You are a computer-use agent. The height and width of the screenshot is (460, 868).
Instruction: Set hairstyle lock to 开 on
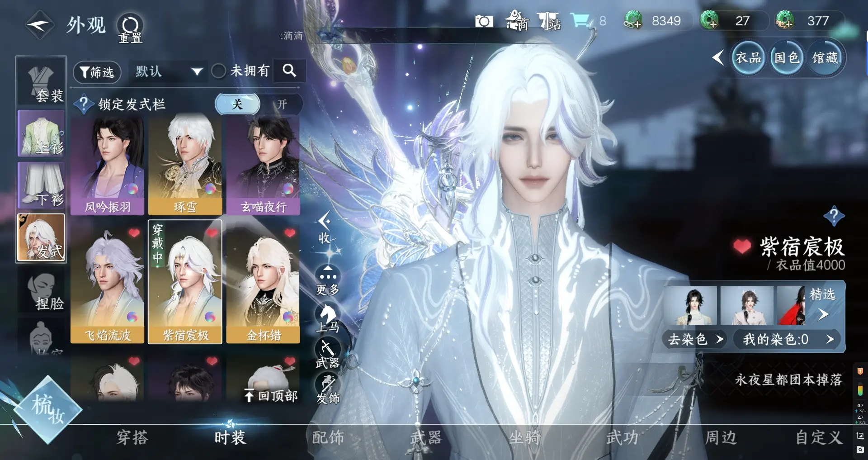point(282,104)
